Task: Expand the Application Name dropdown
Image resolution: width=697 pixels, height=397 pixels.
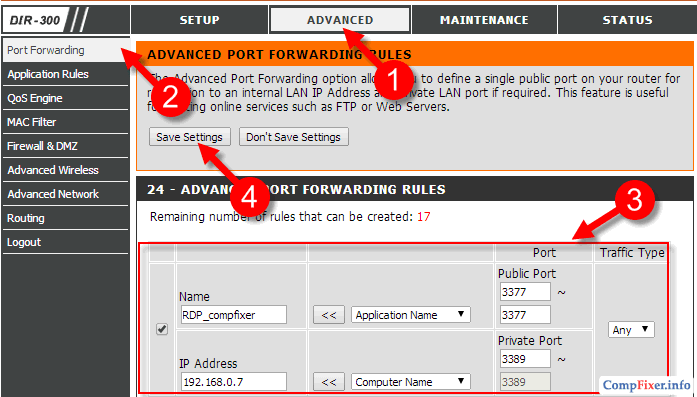Action: [x=410, y=315]
